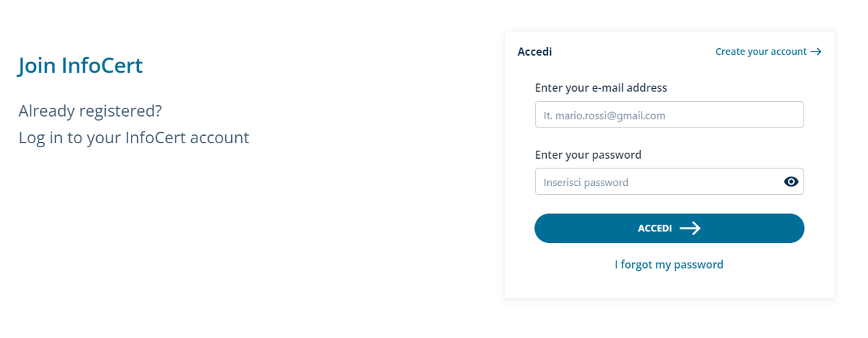868x338 pixels.
Task: Click the Enter your password label
Action: point(588,155)
